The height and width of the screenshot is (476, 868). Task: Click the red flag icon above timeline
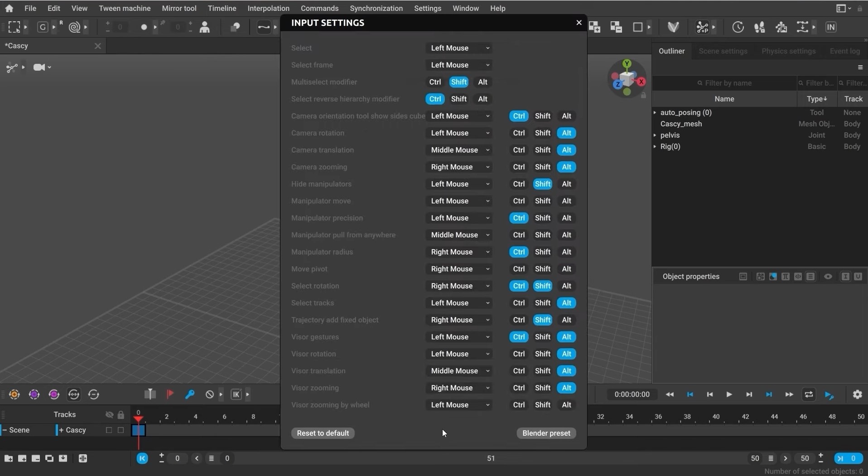tap(170, 394)
